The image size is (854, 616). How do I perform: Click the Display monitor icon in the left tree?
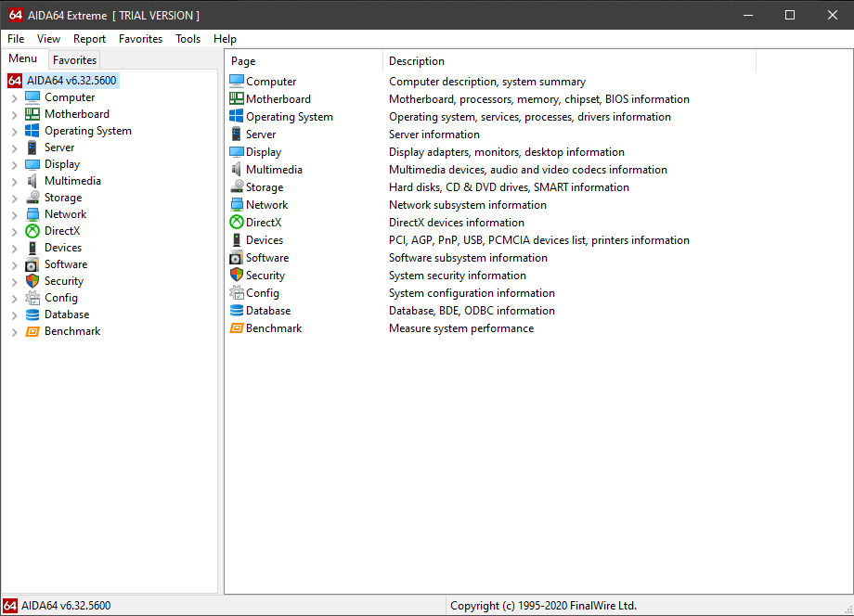[x=32, y=164]
